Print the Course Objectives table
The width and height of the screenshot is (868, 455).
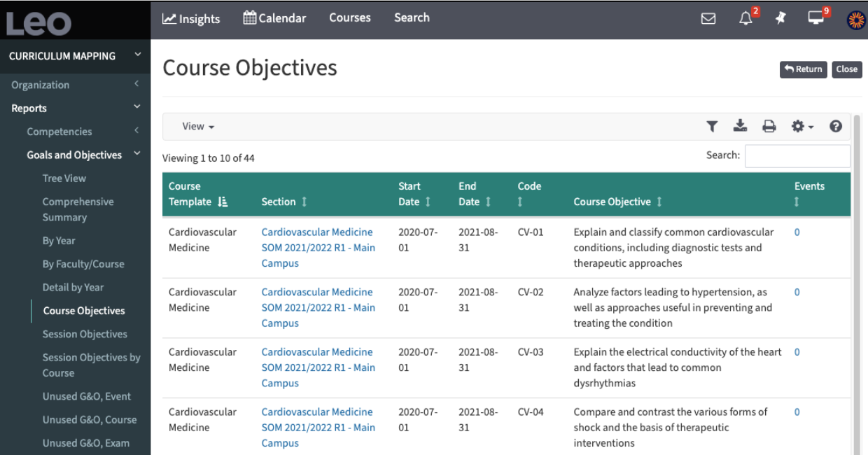[x=769, y=127]
